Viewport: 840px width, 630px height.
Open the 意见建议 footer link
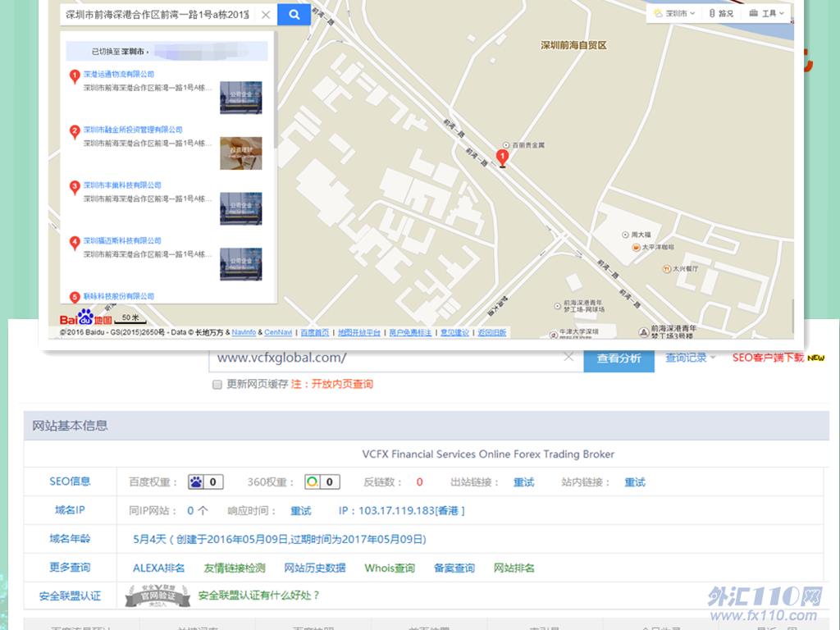(x=454, y=333)
